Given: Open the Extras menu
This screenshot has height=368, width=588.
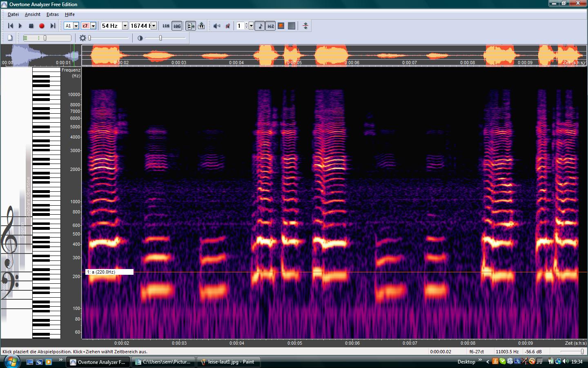Looking at the screenshot, I should tap(52, 14).
